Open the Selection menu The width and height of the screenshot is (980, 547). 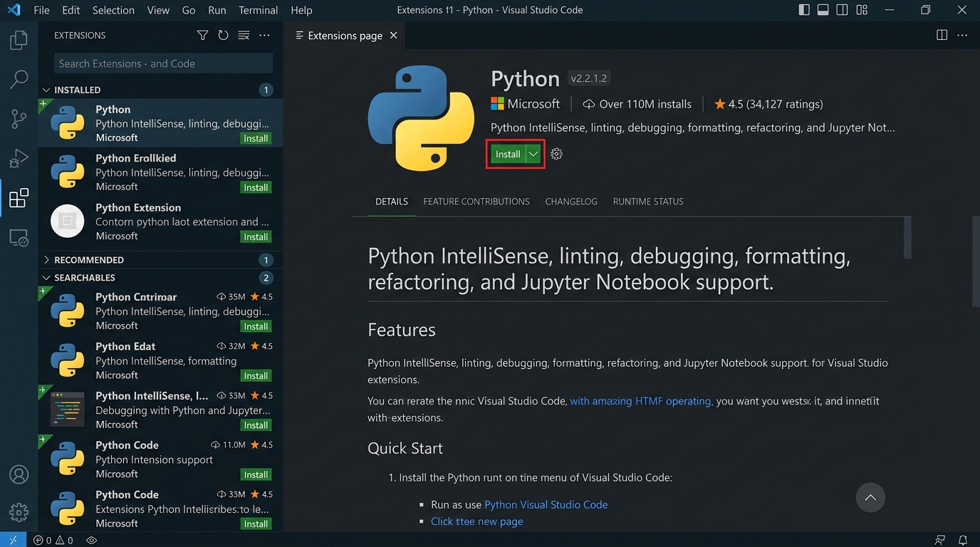(113, 10)
